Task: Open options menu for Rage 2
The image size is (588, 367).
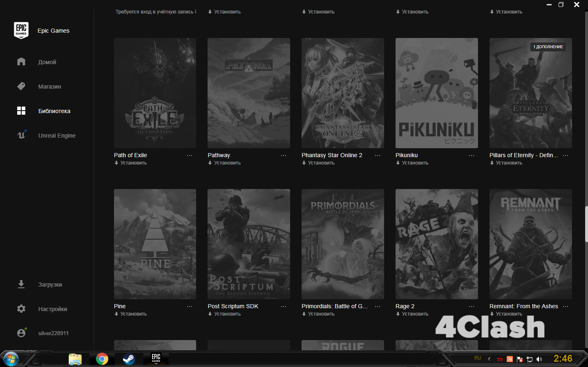Action: click(x=472, y=307)
